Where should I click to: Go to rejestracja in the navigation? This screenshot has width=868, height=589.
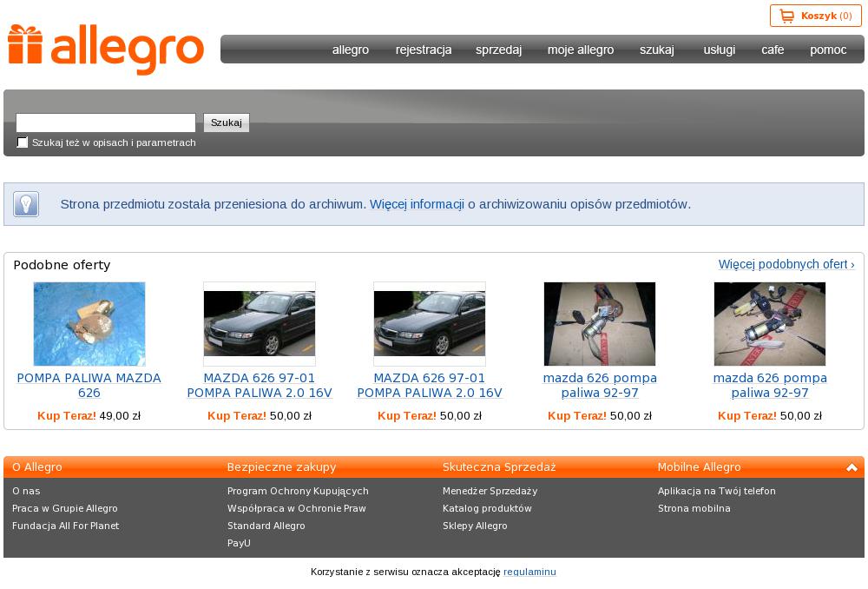tap(424, 50)
